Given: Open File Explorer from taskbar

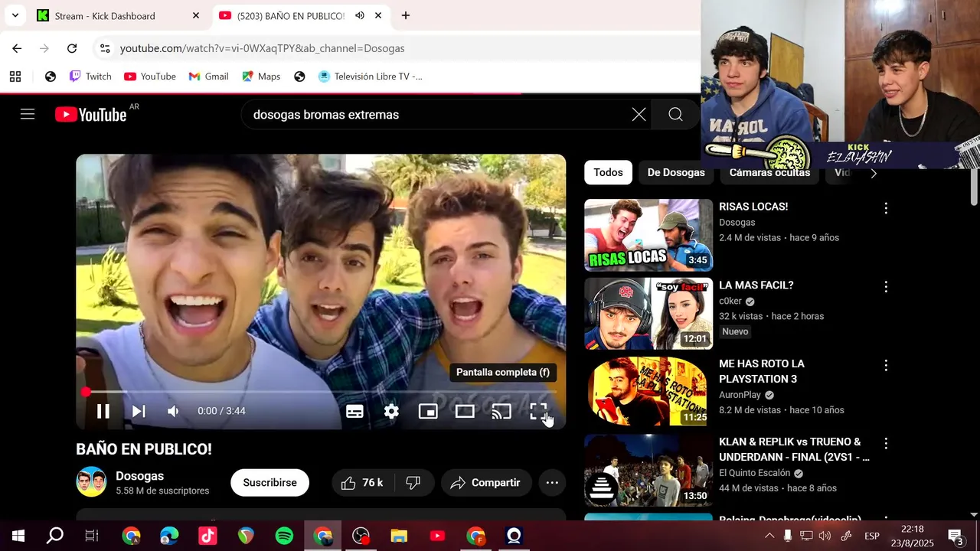Looking at the screenshot, I should [399, 536].
